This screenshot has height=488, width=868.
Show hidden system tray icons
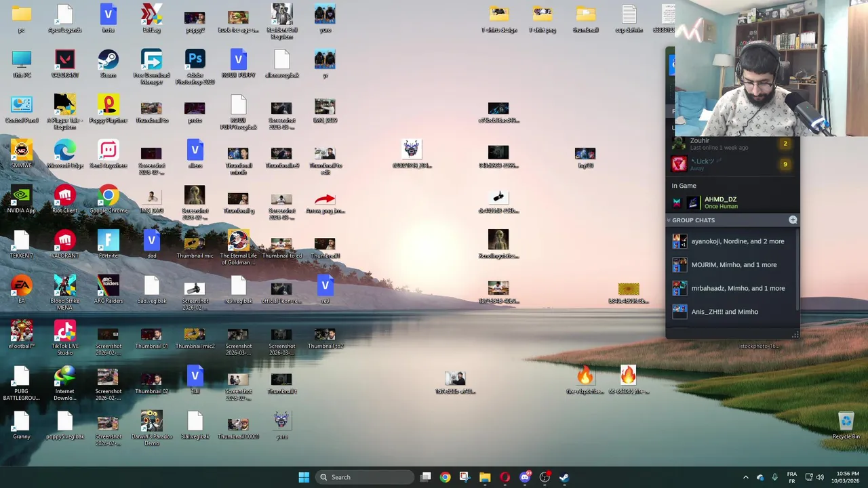point(745,477)
